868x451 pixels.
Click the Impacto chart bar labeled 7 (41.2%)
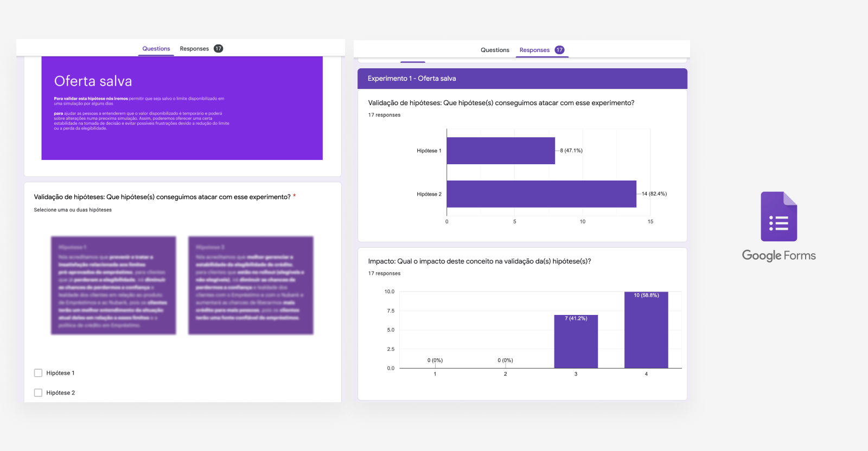tap(576, 342)
